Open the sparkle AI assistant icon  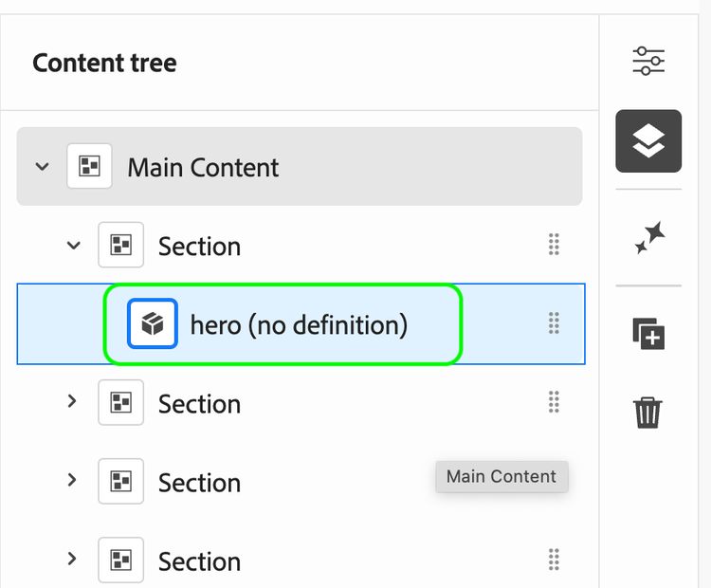pyautogui.click(x=649, y=237)
